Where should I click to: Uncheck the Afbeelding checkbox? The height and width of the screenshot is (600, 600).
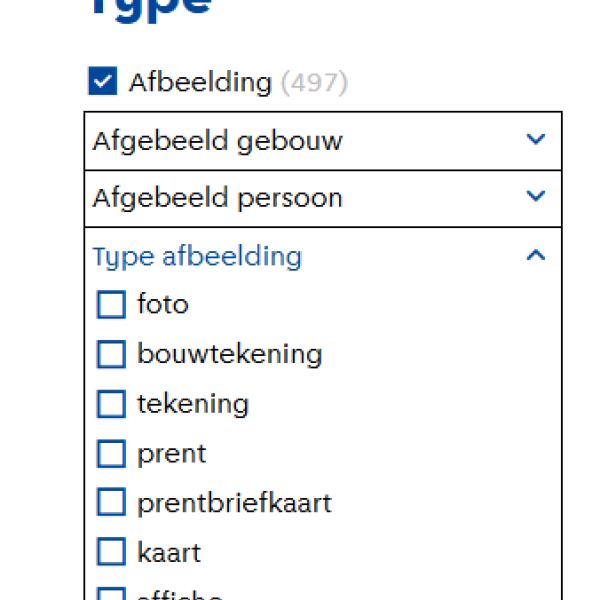point(103,82)
